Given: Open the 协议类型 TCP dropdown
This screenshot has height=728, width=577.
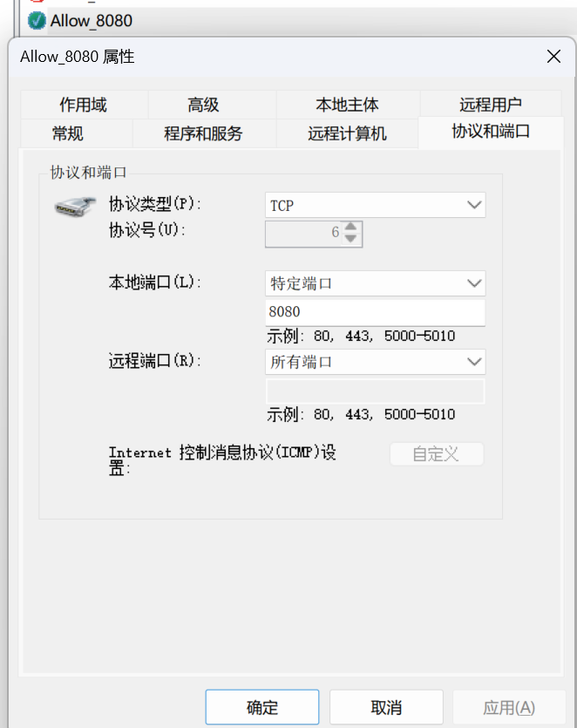Looking at the screenshot, I should 375,206.
